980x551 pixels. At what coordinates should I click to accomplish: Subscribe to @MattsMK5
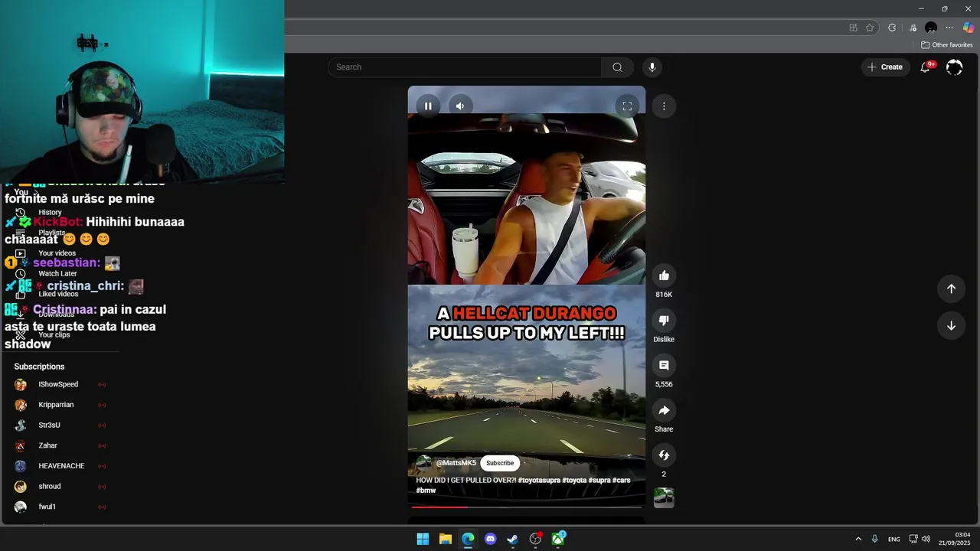point(500,463)
